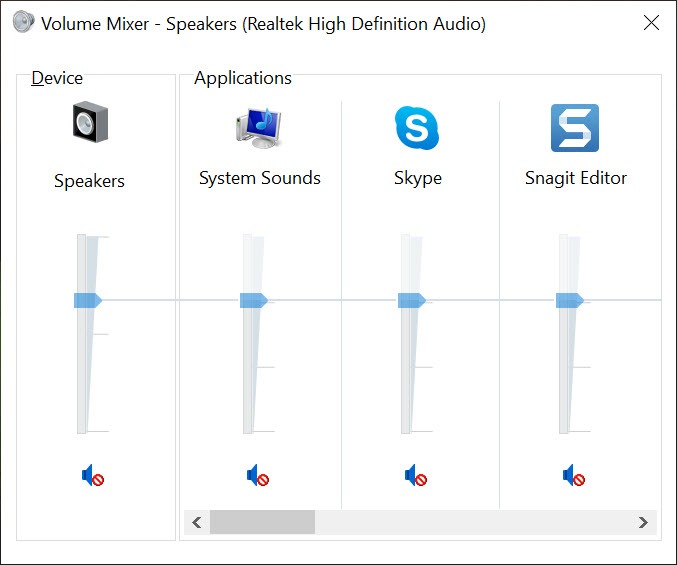The height and width of the screenshot is (565, 677).
Task: Click the speaker icon in the title bar
Action: [x=23, y=22]
